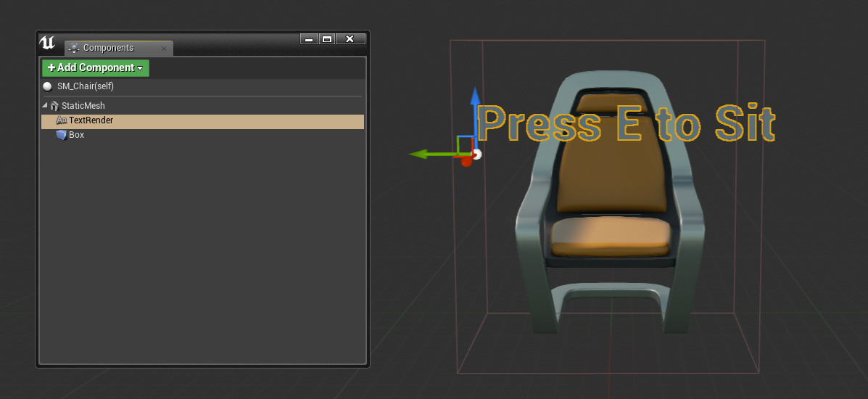Click the SM_Chair sphere icon

pyautogui.click(x=48, y=86)
